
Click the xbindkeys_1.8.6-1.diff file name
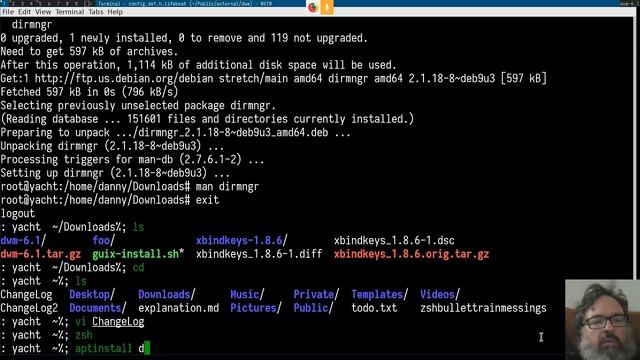[x=259, y=254]
